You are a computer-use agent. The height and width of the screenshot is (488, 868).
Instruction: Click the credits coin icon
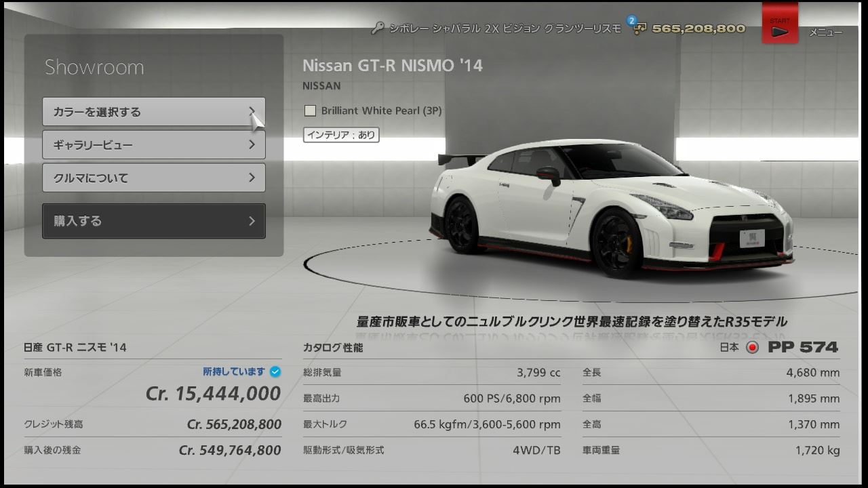[x=639, y=29]
